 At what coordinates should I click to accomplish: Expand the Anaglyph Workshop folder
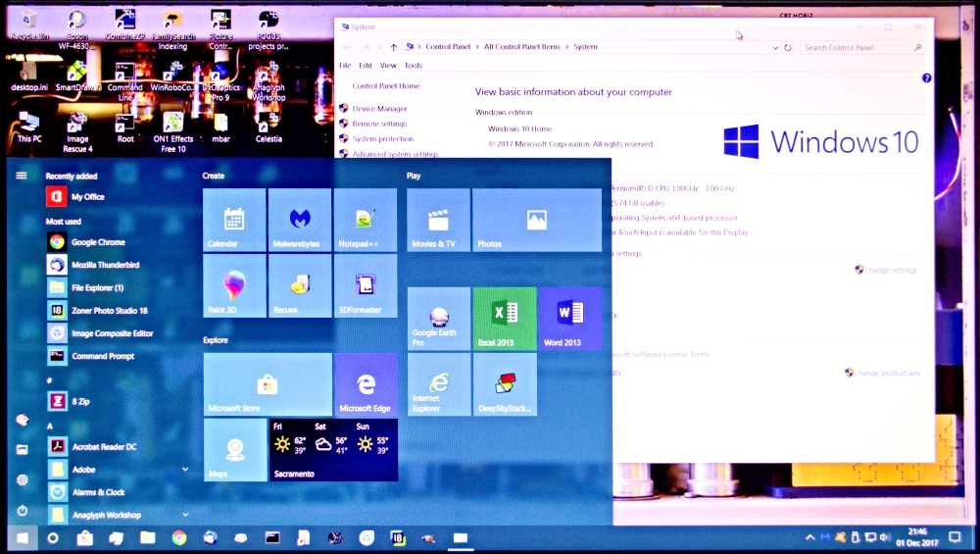[x=185, y=515]
